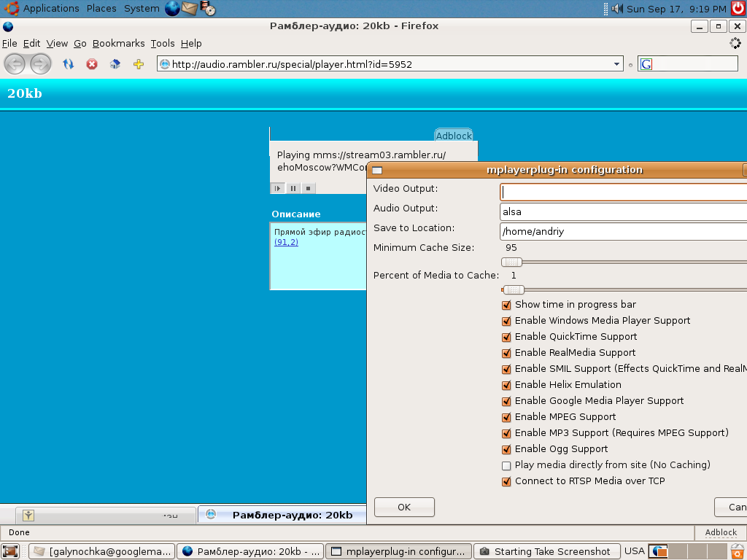Enable Play media directly from site
Screen dimensions: 747x560
(506, 466)
